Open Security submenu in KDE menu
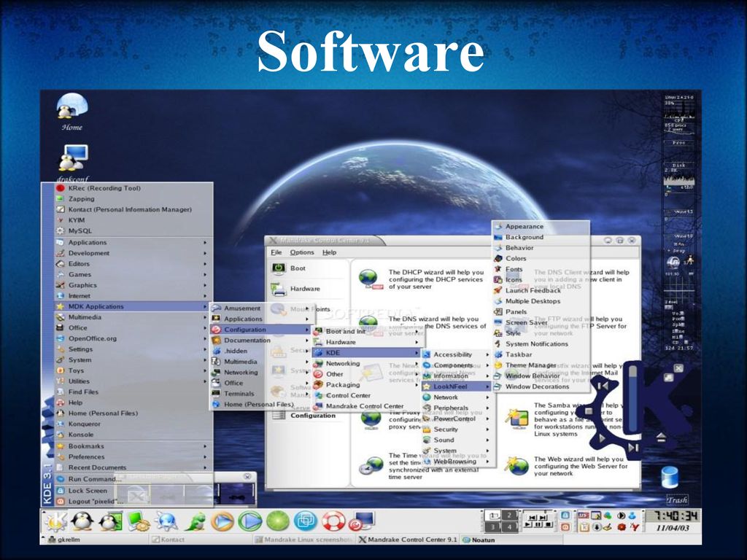The image size is (747, 560). (456, 429)
